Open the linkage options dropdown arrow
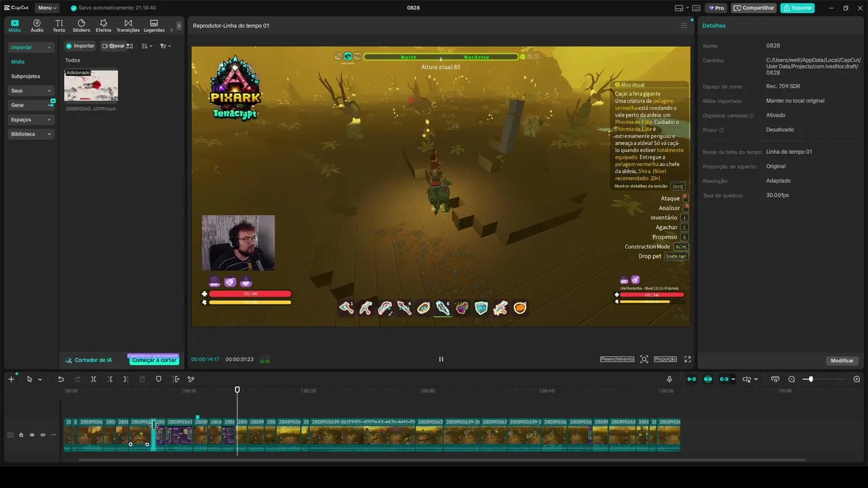This screenshot has width=868, height=488. (x=733, y=380)
